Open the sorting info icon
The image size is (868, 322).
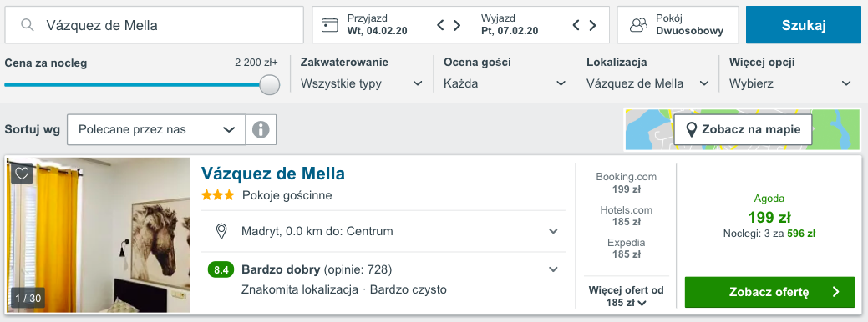[x=261, y=130]
